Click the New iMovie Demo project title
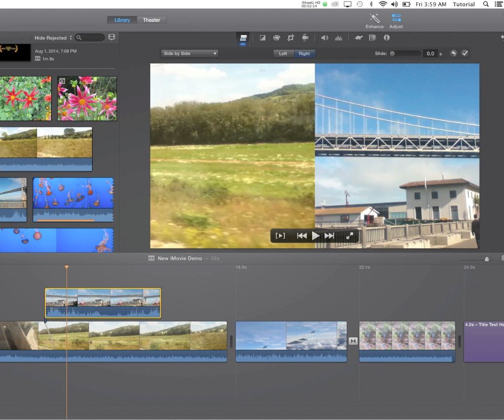This screenshot has width=504, height=420. (x=180, y=258)
